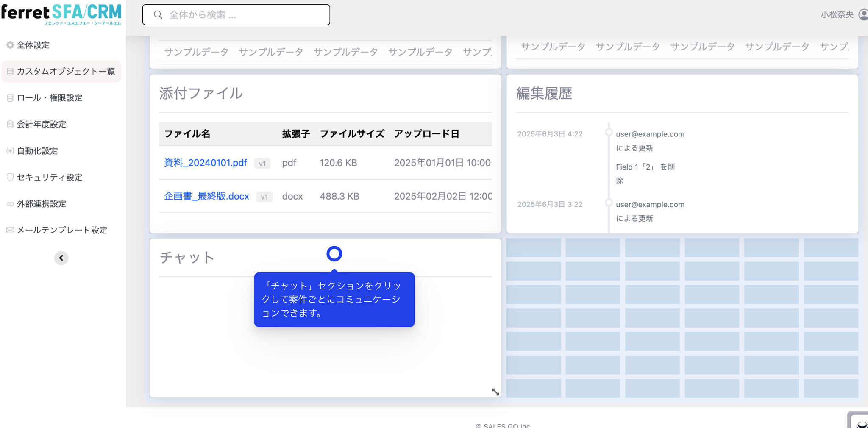
Task: Click the v1 badge for 企画書_最終版.docx
Action: point(264,197)
